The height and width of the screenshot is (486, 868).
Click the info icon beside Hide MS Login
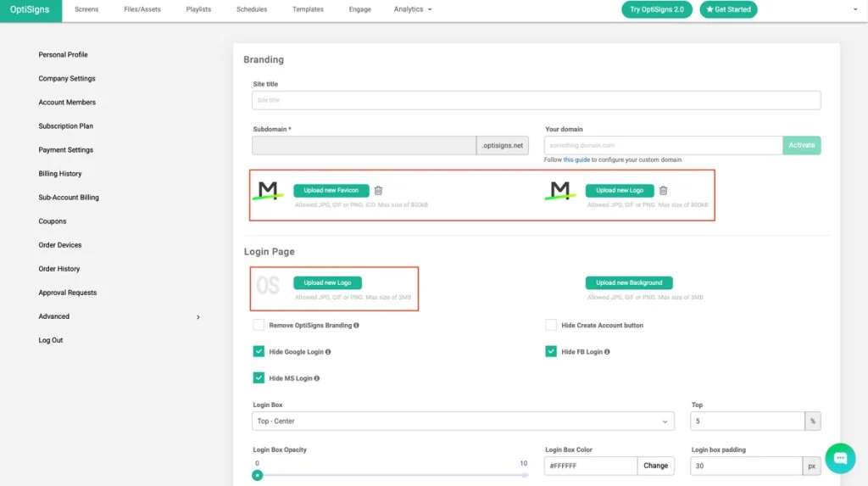(x=316, y=378)
